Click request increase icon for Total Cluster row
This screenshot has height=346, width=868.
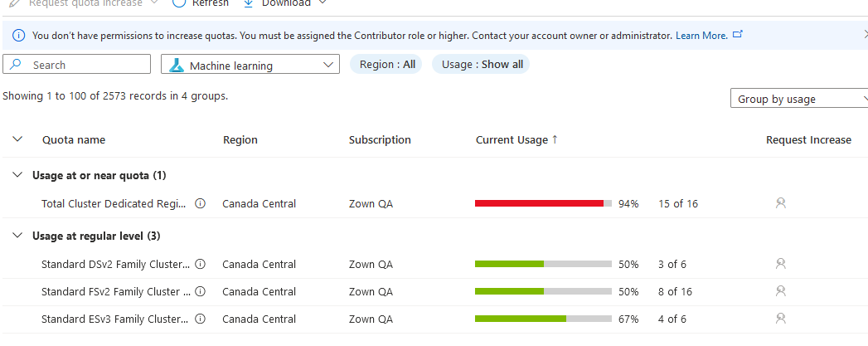pyautogui.click(x=780, y=203)
